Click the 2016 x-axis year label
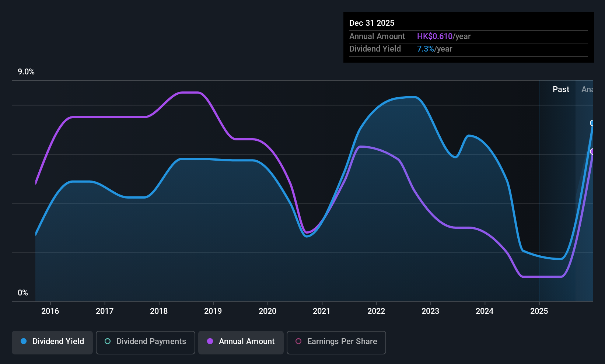605x364 pixels. (x=50, y=311)
